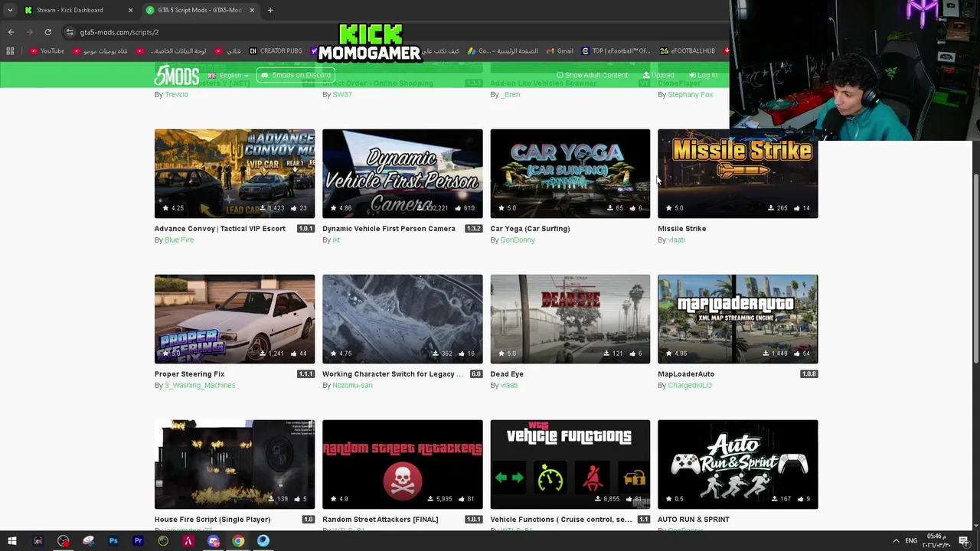Click the 5mods on Discord button
Image resolution: width=980 pixels, height=551 pixels.
(x=296, y=75)
